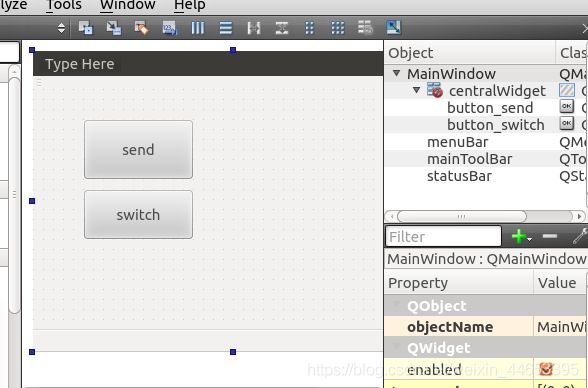Collapse the centralWidget tree node
This screenshot has width=588, height=388.
pos(416,90)
